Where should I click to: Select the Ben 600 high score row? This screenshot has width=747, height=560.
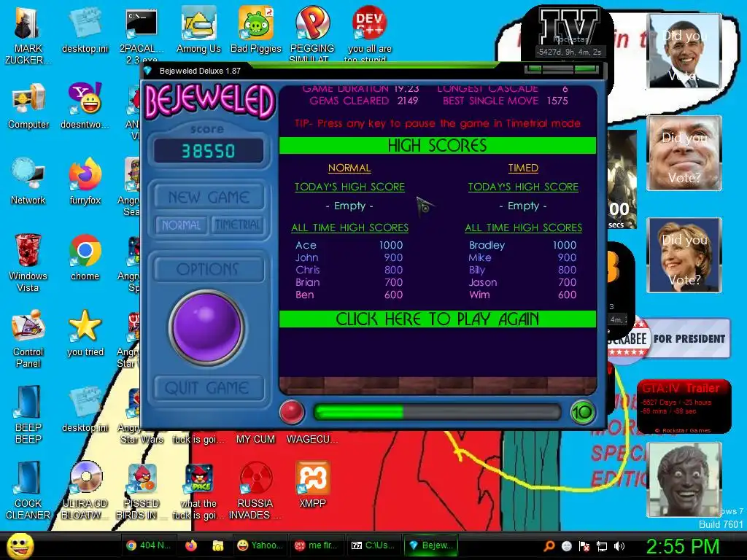pos(349,295)
